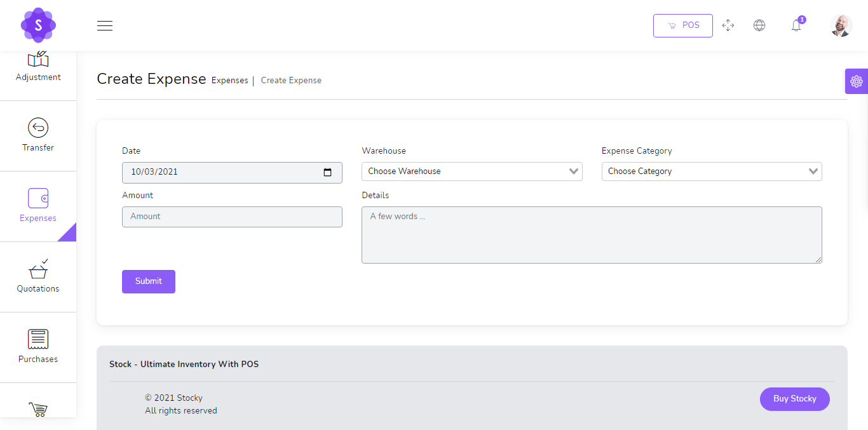Open the settings gear customizer
Image resolution: width=868 pixels, height=430 pixels.
coord(856,81)
